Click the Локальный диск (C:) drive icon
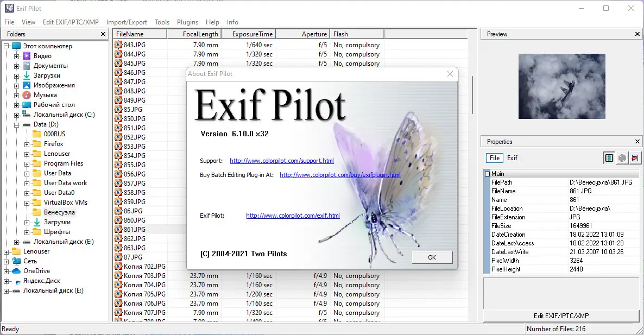The width and height of the screenshot is (644, 335). click(x=27, y=115)
